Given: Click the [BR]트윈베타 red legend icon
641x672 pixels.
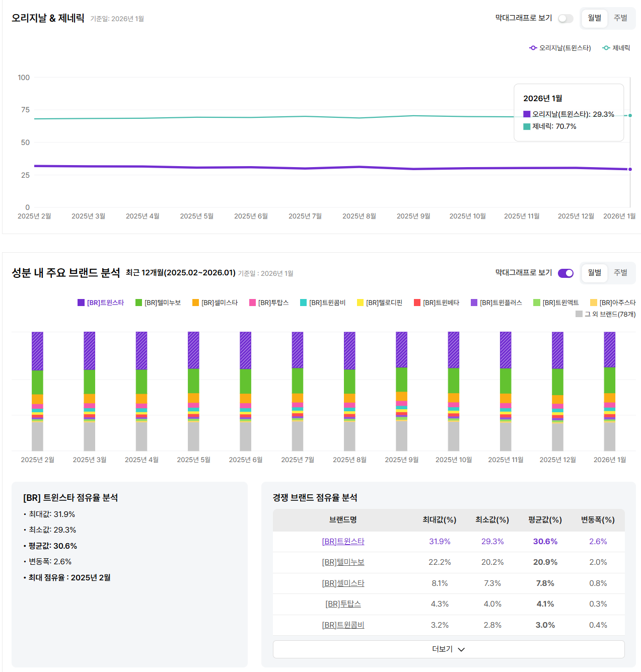Looking at the screenshot, I should [x=417, y=303].
